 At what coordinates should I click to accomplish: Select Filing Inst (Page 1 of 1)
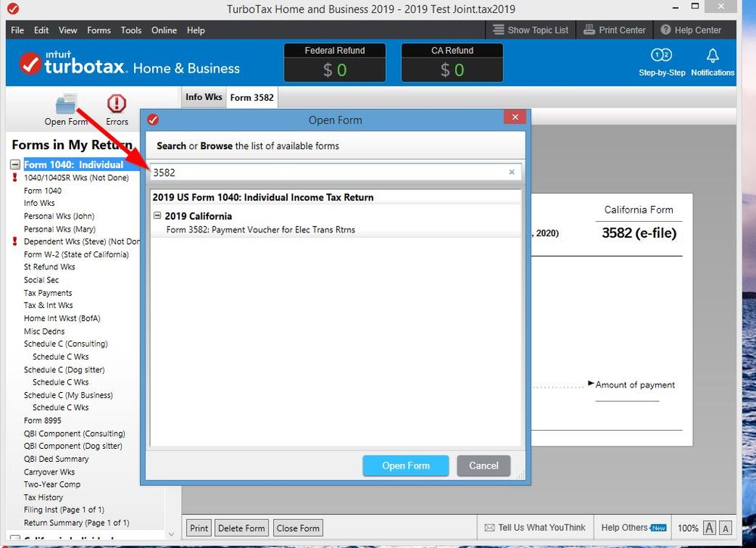coord(64,510)
